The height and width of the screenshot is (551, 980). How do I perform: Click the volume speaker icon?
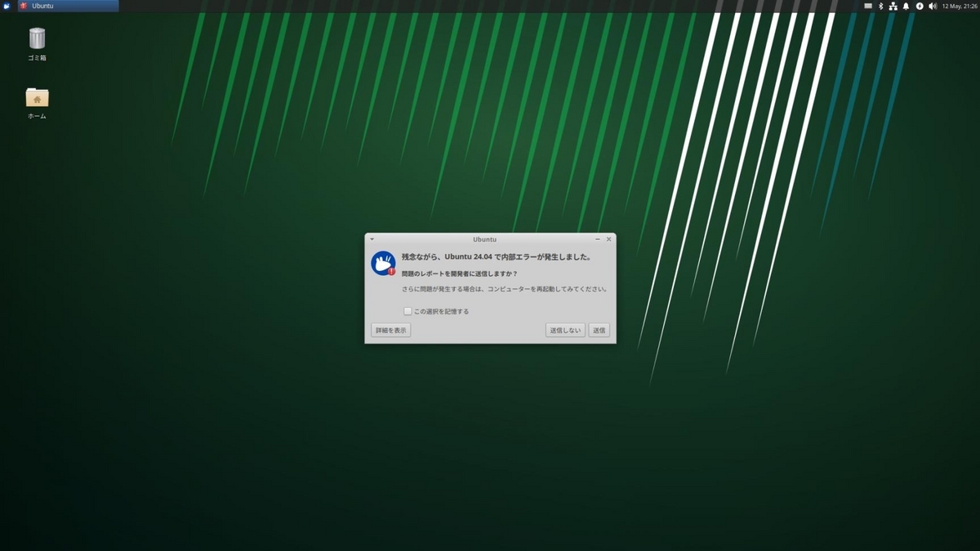pos(933,6)
